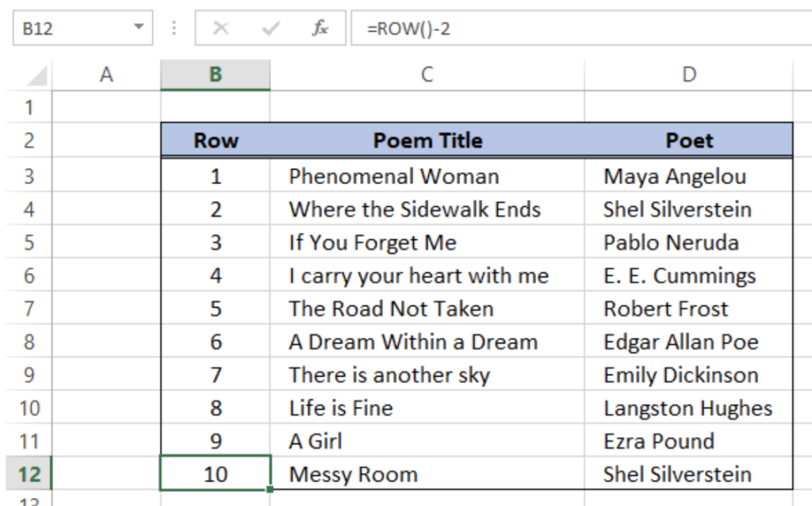Click the Select All corner triangle
Image resolution: width=812 pixels, height=506 pixels.
(x=36, y=76)
